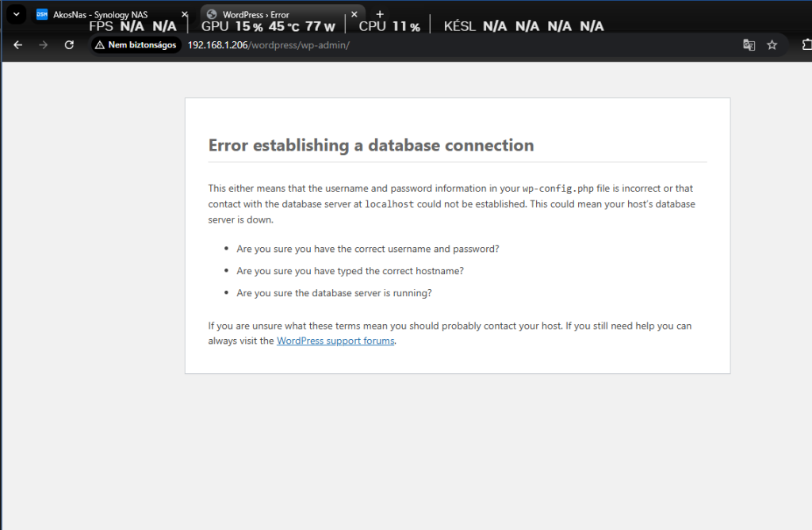Screen dimensions: 812x530
Task: Open the tab search dropdown arrow
Action: tap(15, 14)
